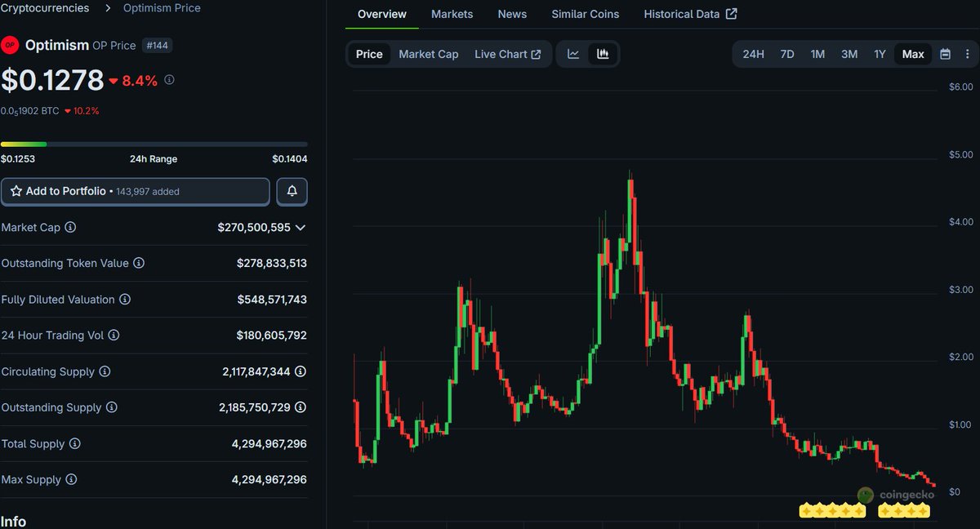
Task: Show Outstanding Supply label info icon
Action: pyautogui.click(x=112, y=407)
